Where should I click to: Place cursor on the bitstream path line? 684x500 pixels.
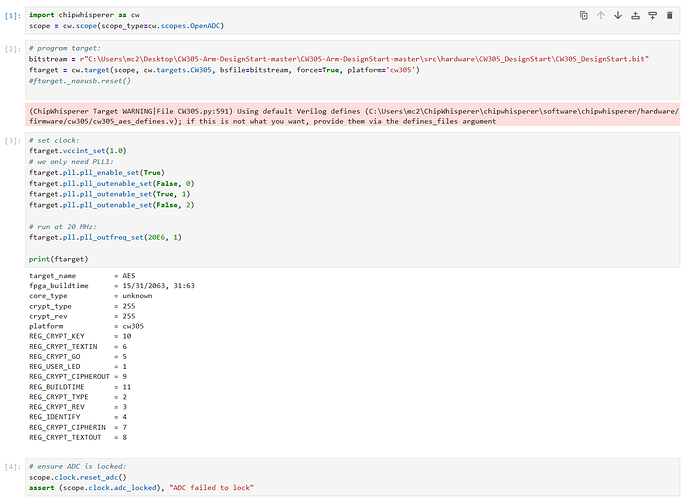click(300, 60)
